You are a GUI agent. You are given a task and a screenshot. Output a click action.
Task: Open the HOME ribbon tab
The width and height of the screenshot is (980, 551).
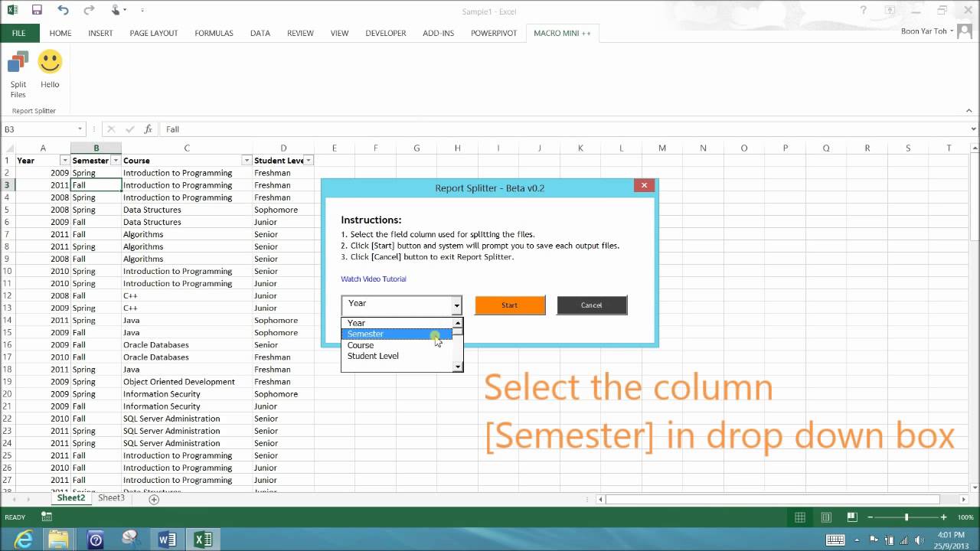point(60,33)
